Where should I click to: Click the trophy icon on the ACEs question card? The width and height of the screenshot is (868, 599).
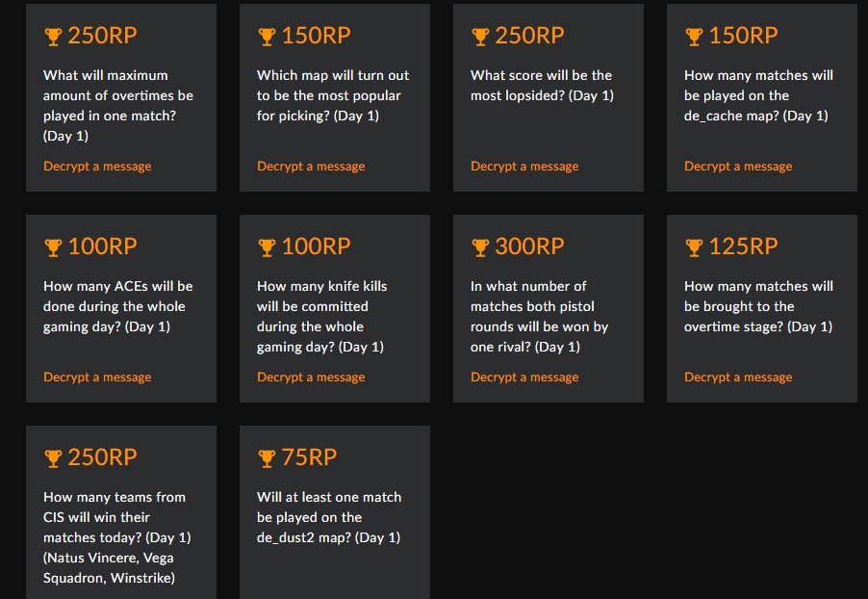point(53,247)
